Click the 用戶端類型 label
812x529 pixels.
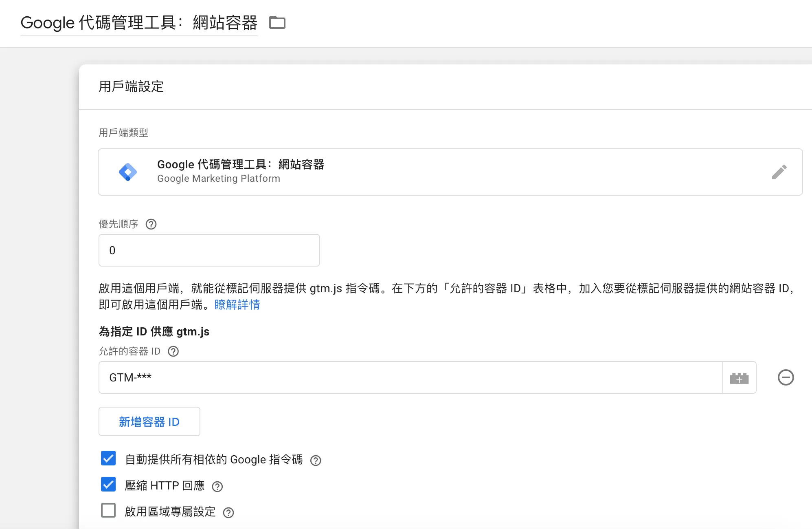coord(123,132)
